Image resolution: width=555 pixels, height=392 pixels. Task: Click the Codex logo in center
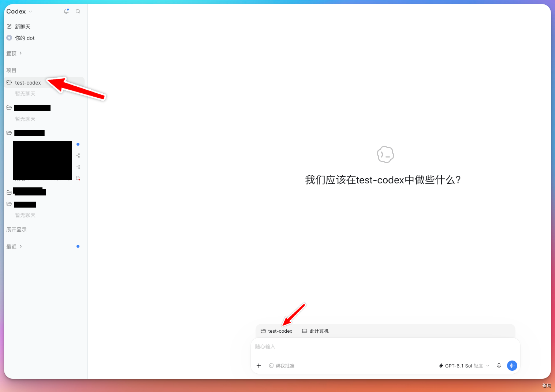[x=385, y=154]
